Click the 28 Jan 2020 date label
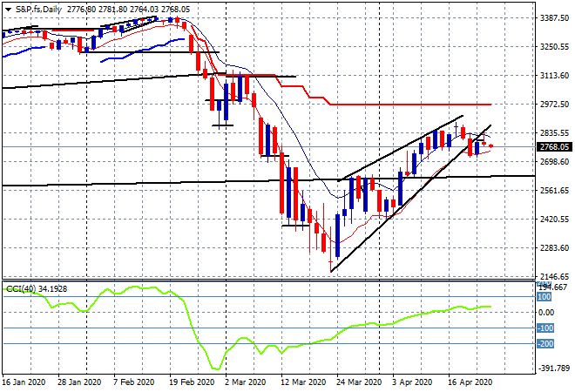 tap(79, 382)
